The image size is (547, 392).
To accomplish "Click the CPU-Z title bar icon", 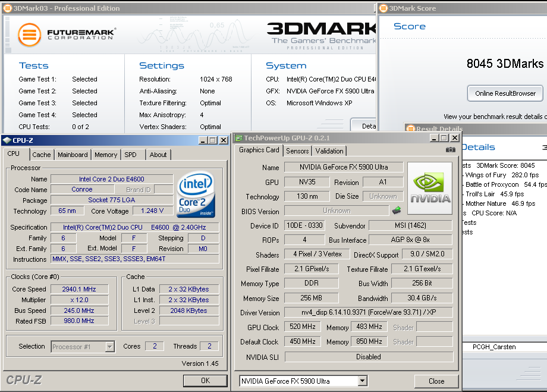I will click(7, 140).
